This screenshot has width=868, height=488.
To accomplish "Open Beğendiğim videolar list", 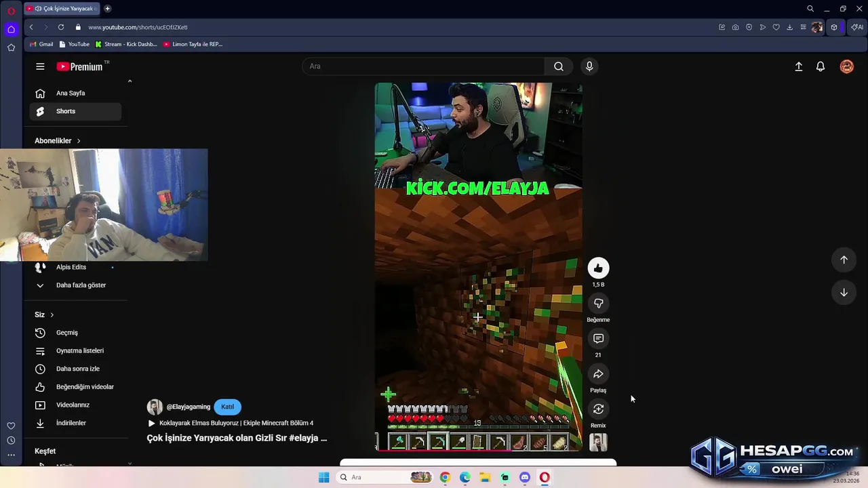I will (x=75, y=387).
